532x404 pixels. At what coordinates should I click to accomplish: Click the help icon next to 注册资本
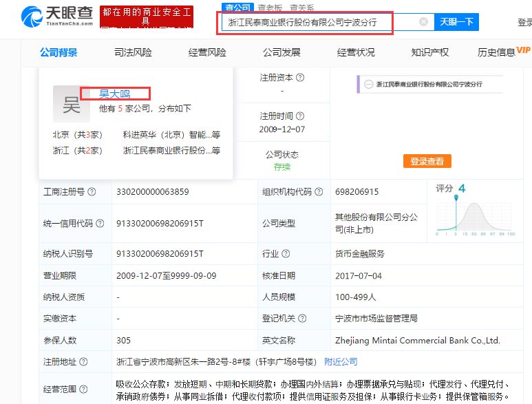pos(300,78)
